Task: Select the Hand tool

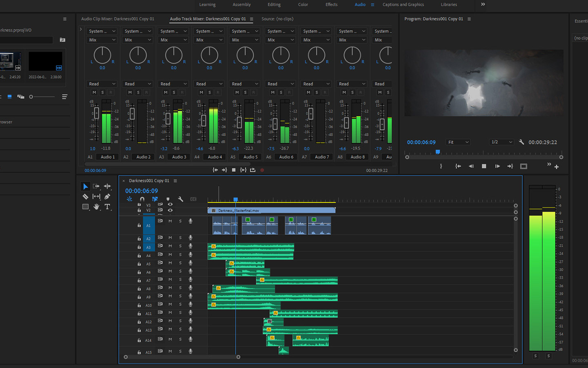Action: tap(96, 207)
